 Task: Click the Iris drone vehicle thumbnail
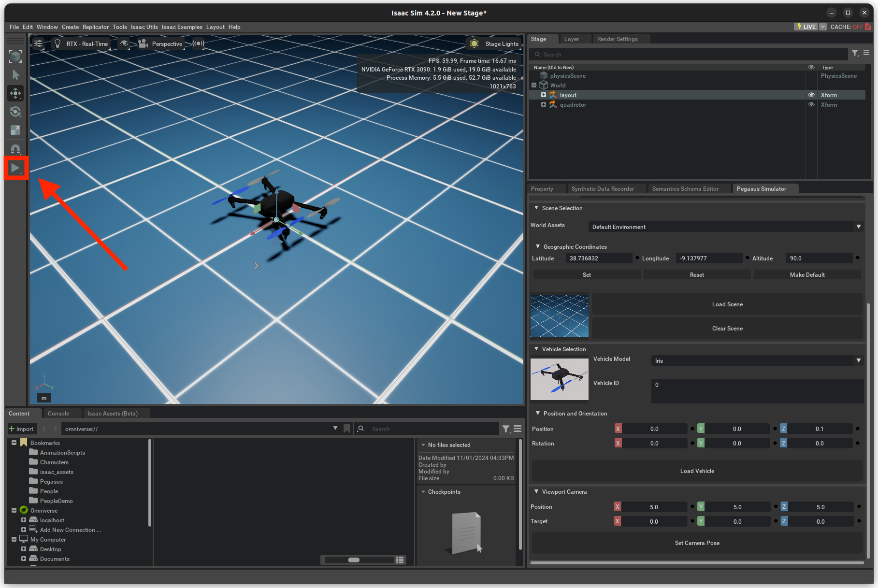click(560, 378)
